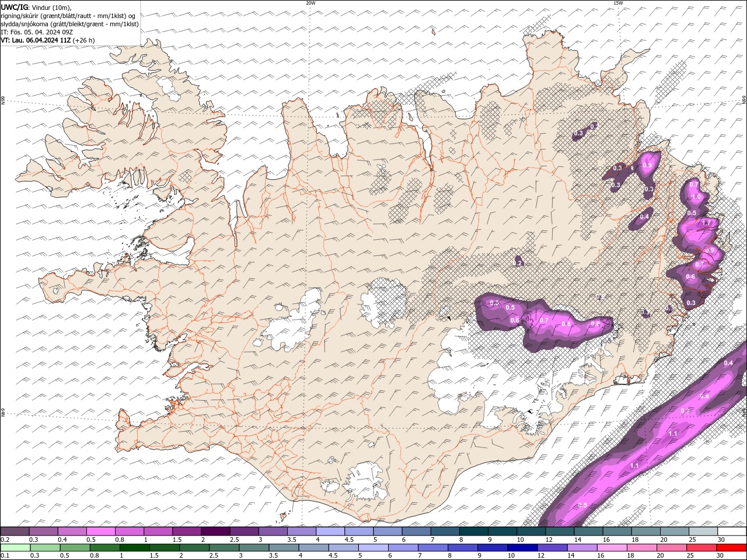Click the '15W' longitude label
747x560 pixels.
618,3
